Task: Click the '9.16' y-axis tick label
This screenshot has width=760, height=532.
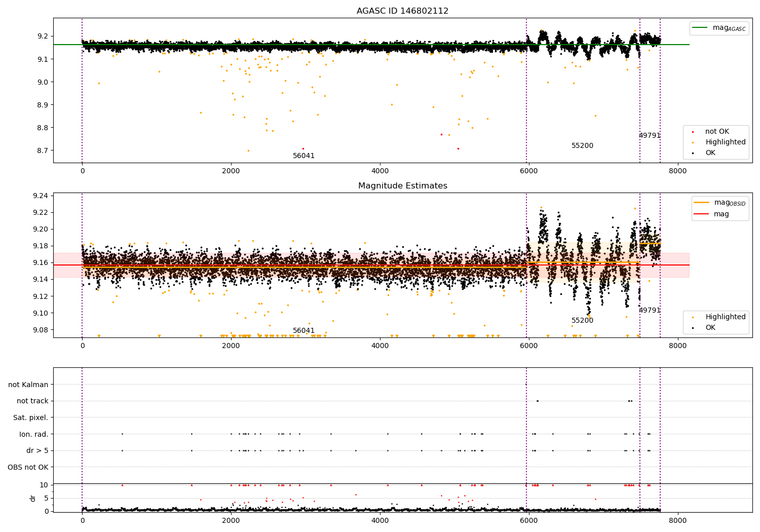Action: click(41, 263)
